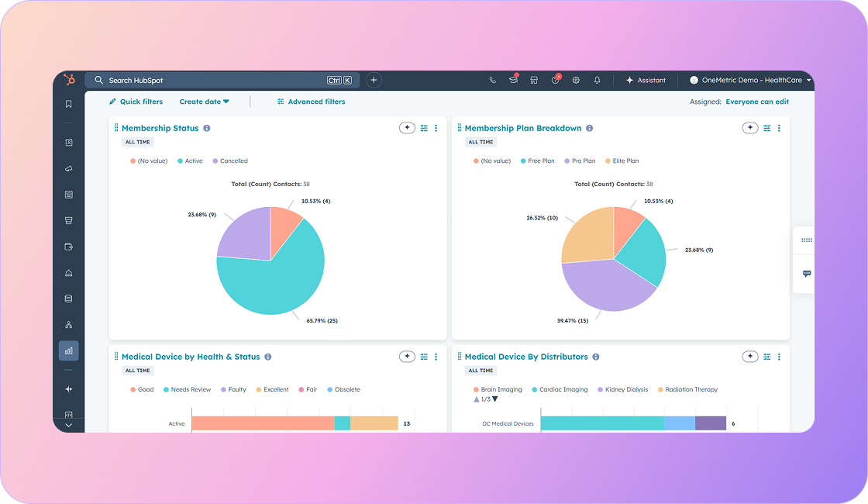Open HubSpot Academy from the top bar

(x=513, y=80)
